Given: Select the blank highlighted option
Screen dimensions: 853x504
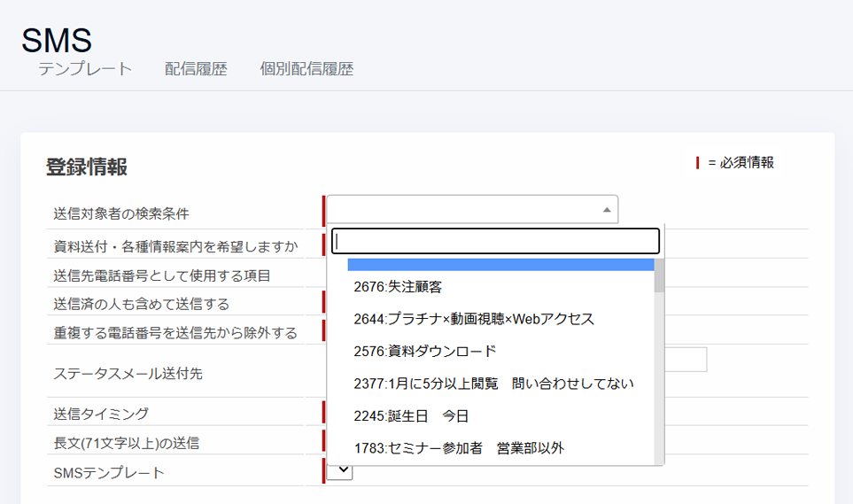Looking at the screenshot, I should click(501, 265).
